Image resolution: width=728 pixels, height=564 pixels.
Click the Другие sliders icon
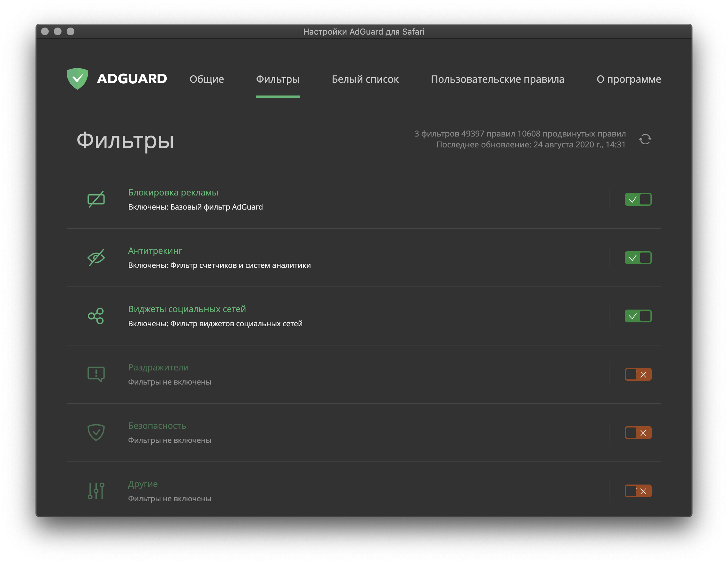point(96,491)
